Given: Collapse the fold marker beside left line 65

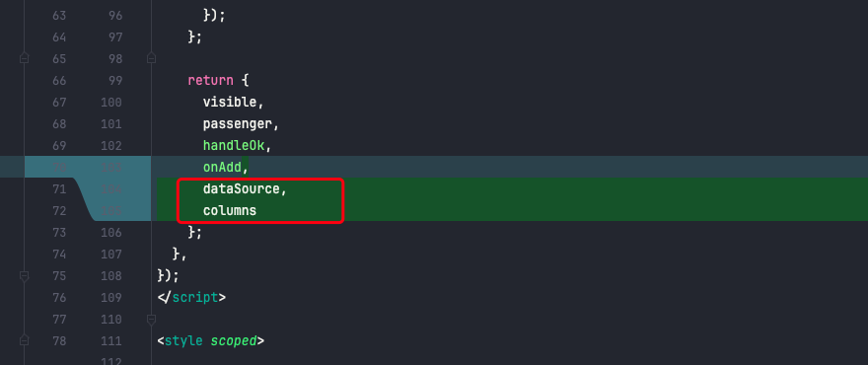Looking at the screenshot, I should 24,58.
